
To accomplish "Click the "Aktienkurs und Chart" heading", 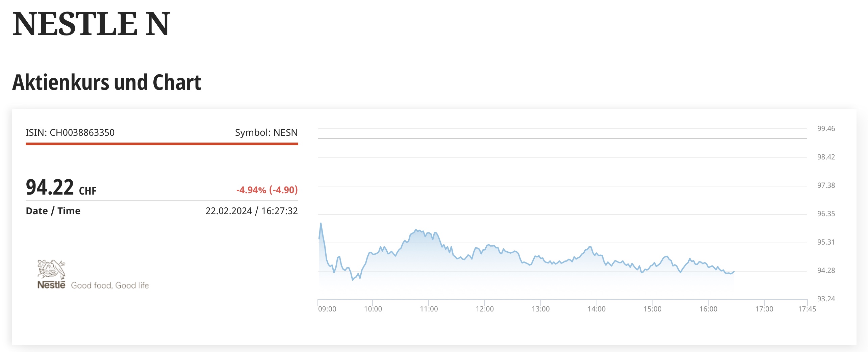I will [x=107, y=82].
